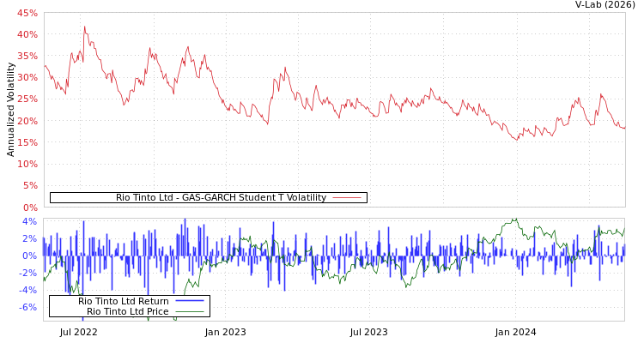Click the blue 4% return axis label
Image resolution: width=644 pixels, height=343 pixels.
coord(29,221)
